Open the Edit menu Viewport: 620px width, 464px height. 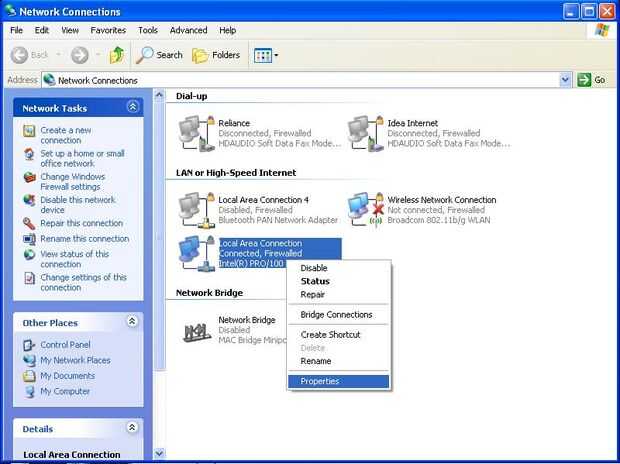(x=42, y=30)
